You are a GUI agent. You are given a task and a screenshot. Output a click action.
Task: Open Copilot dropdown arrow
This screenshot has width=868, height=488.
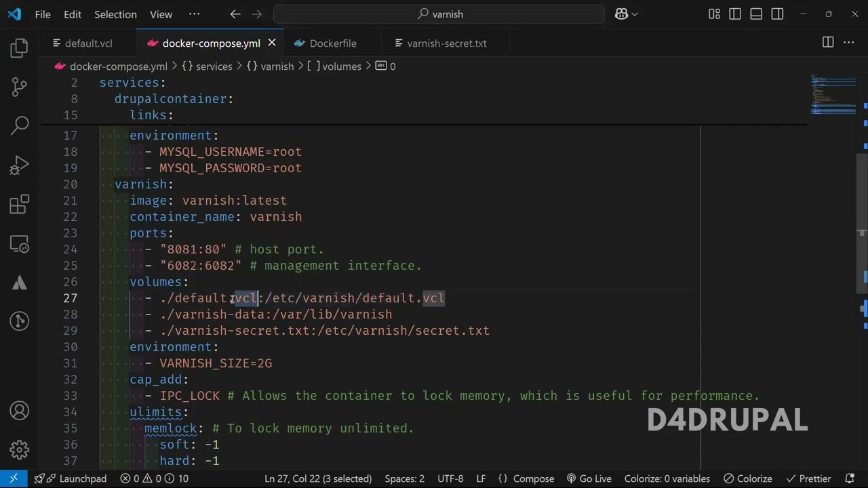[x=635, y=14]
